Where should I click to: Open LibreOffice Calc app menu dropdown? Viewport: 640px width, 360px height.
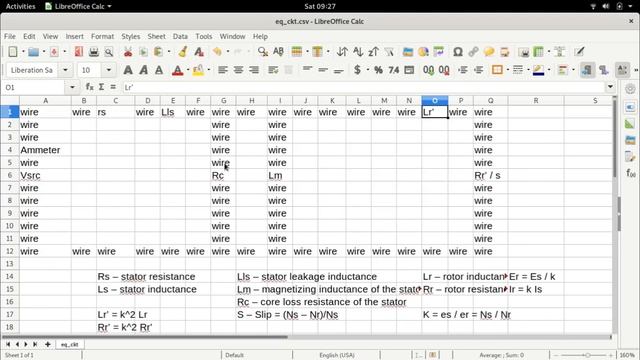pyautogui.click(x=78, y=6)
